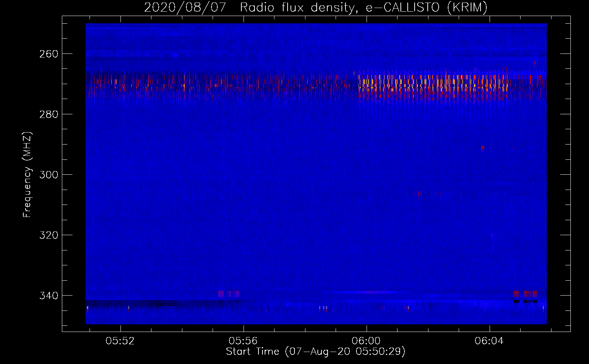The width and height of the screenshot is (589, 364).
Task: Select the date "2020/08/07" in the title
Action: (x=185, y=8)
